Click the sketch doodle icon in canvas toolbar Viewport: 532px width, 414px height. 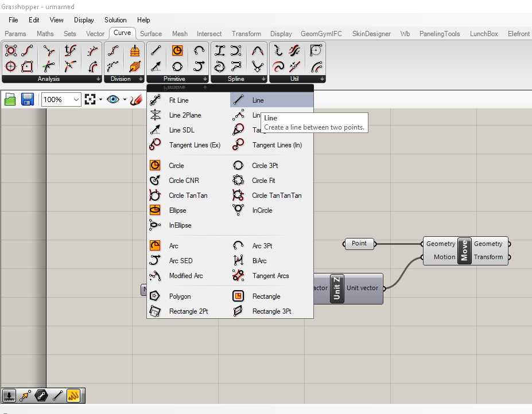(x=136, y=100)
